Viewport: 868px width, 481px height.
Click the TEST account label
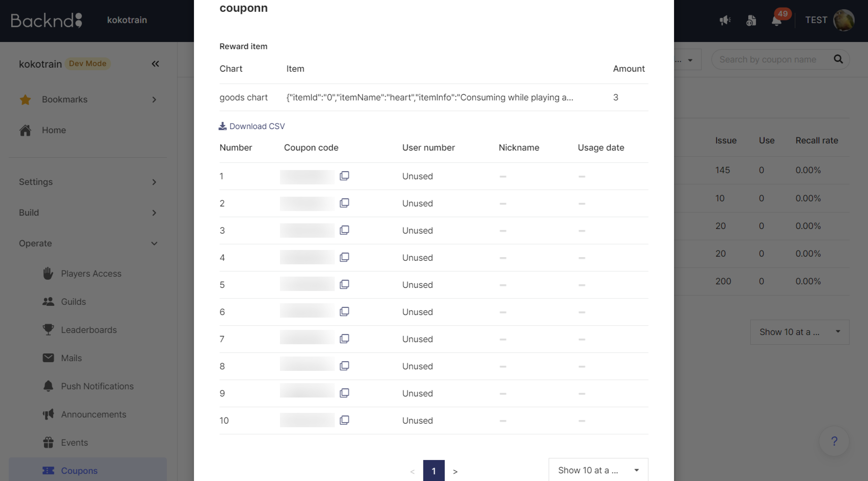(x=816, y=20)
